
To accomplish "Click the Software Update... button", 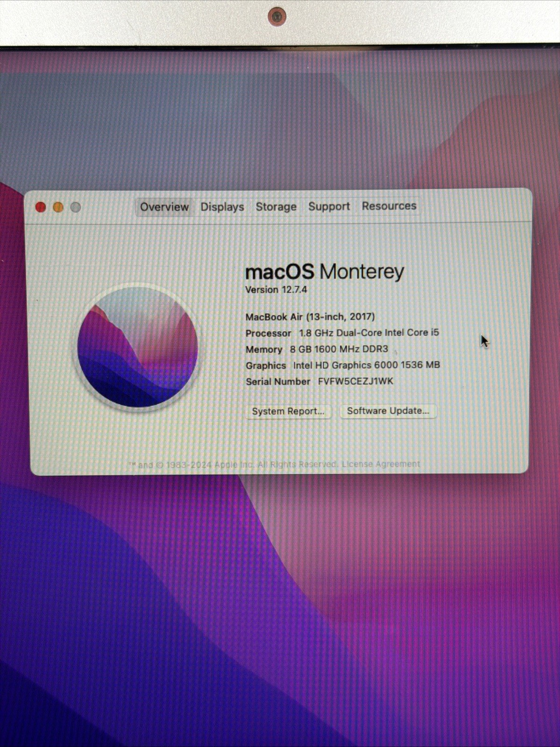I will (x=388, y=411).
